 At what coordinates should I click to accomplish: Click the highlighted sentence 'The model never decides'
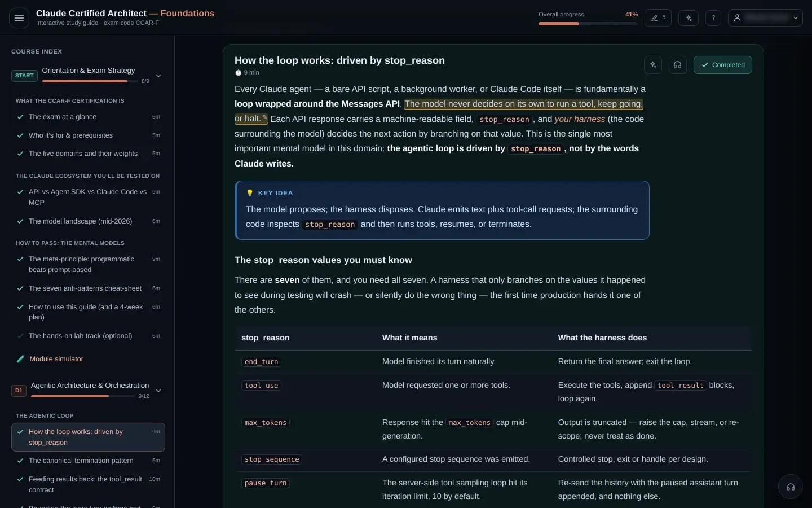[523, 104]
